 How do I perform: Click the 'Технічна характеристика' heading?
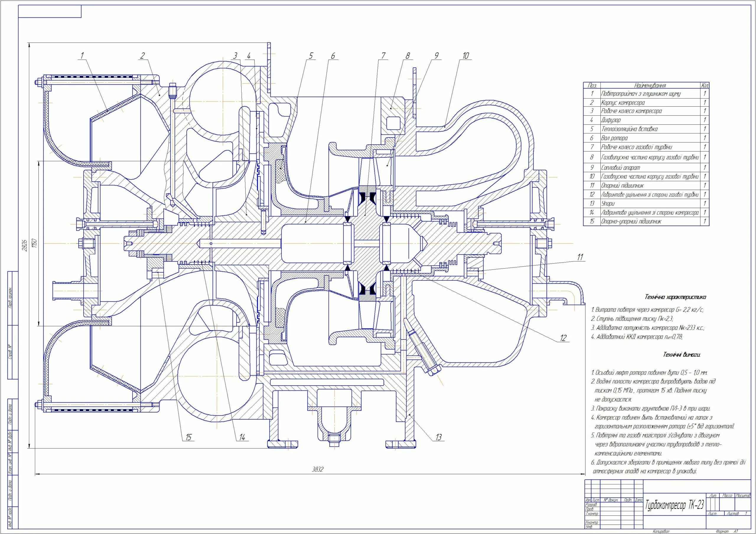click(x=675, y=297)
